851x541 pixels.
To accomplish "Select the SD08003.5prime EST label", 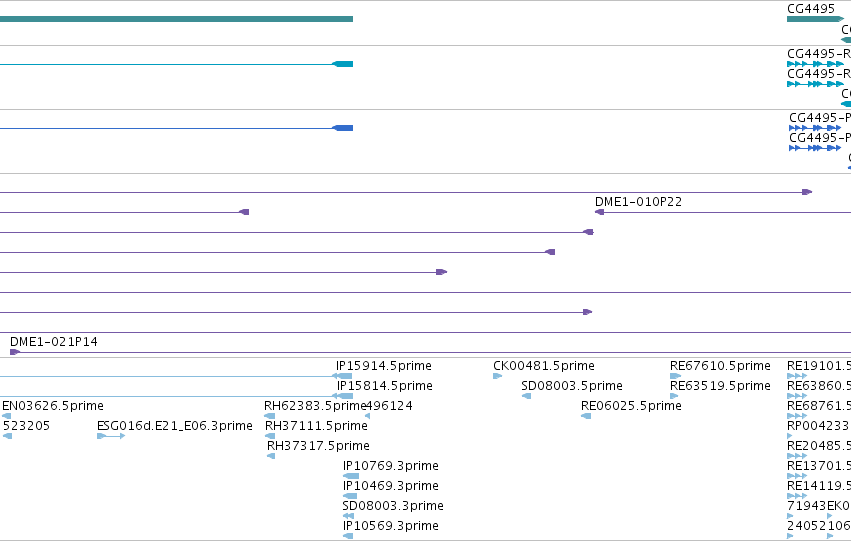I will 572,386.
